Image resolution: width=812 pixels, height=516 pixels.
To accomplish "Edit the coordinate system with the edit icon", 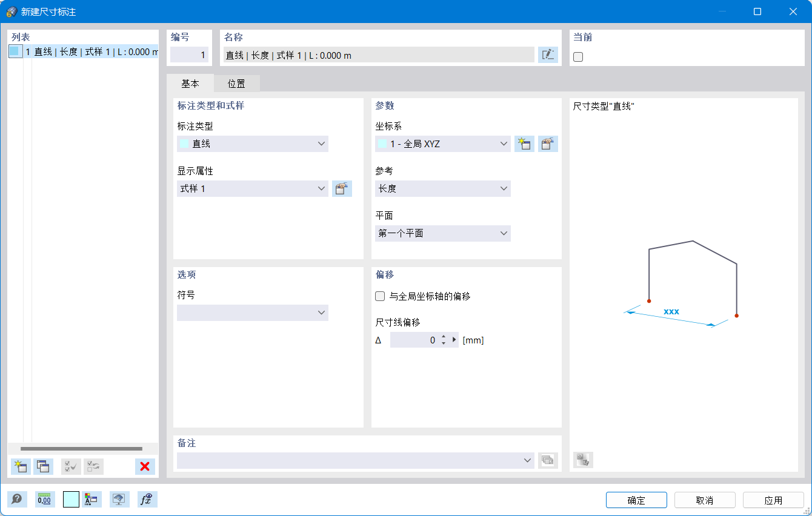I will tap(548, 144).
